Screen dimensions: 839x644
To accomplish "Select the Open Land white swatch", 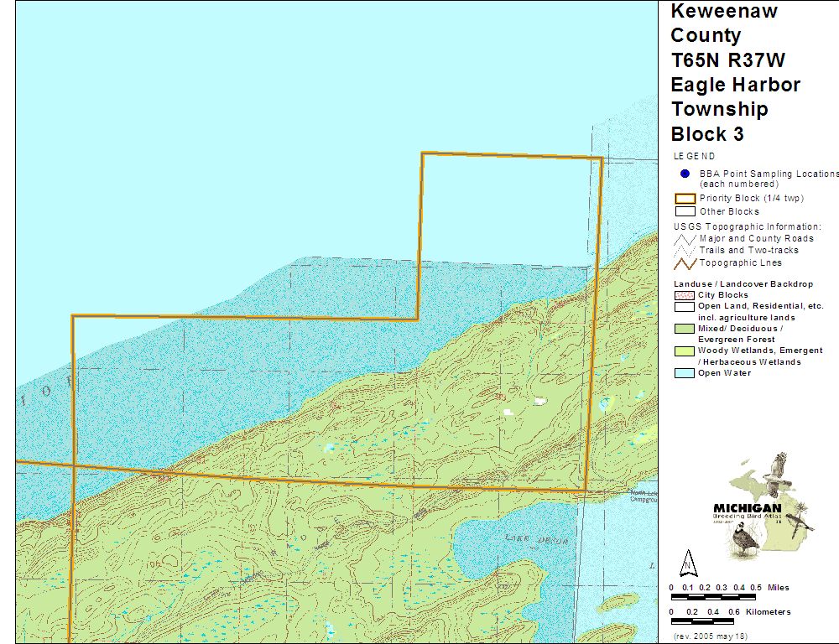I will coord(685,307).
